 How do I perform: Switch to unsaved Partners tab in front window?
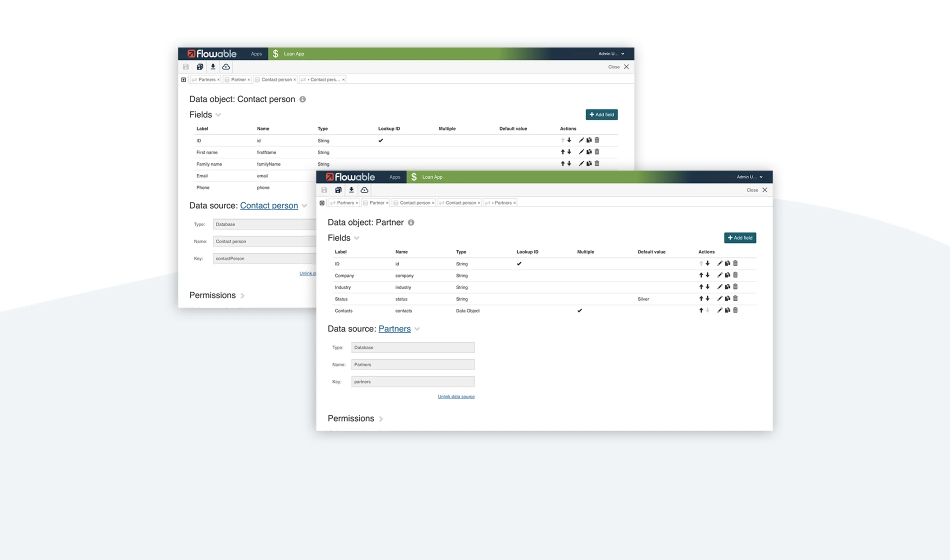[500, 203]
